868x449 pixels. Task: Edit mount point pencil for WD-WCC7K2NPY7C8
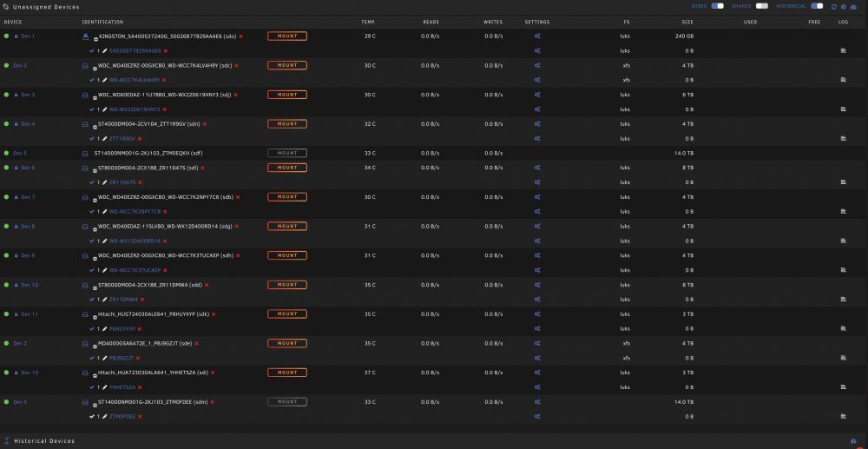coord(105,212)
